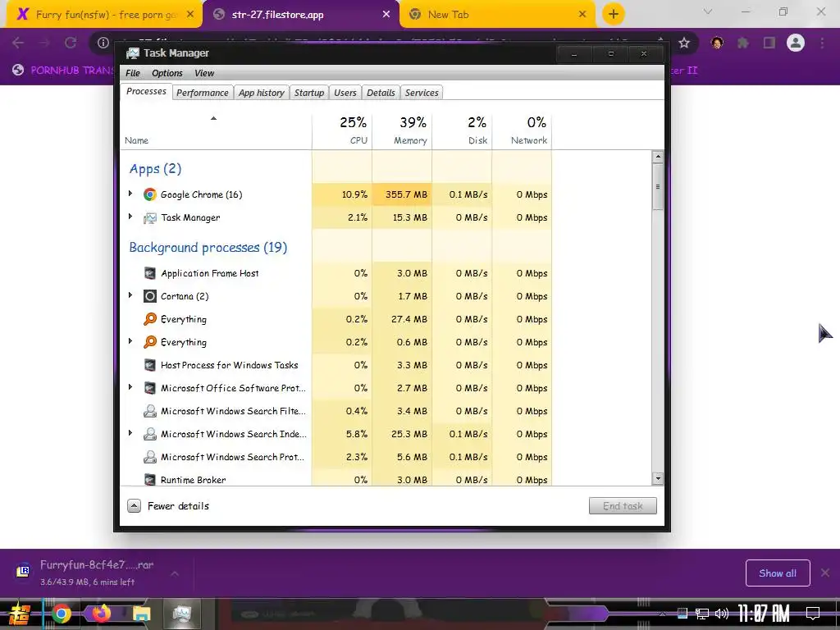Click Microsoft Windows Search Protocol Host icon

point(150,457)
